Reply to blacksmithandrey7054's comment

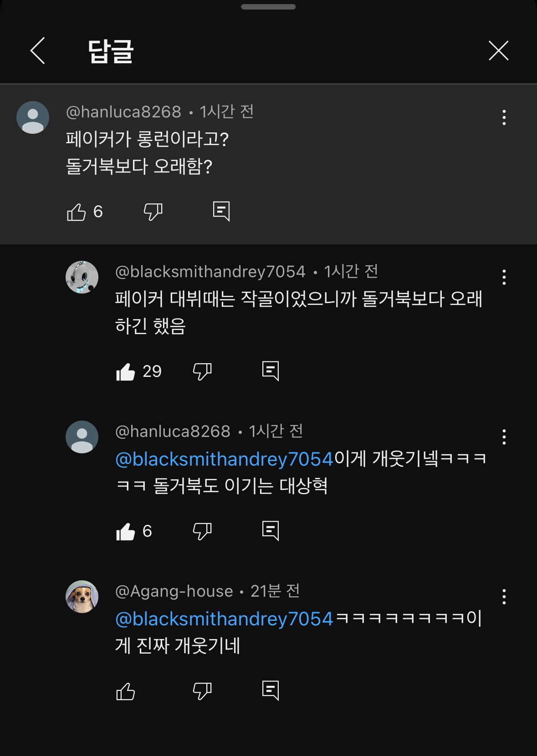coord(271,371)
